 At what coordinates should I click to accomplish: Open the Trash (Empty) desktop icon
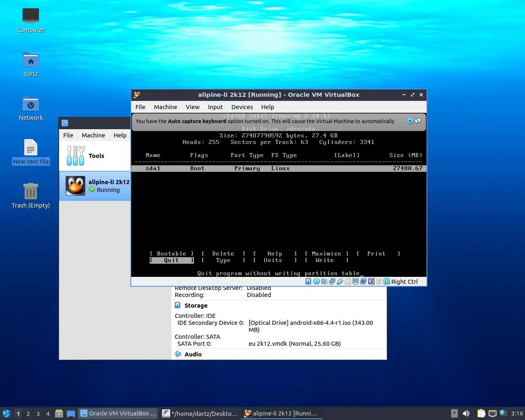31,196
